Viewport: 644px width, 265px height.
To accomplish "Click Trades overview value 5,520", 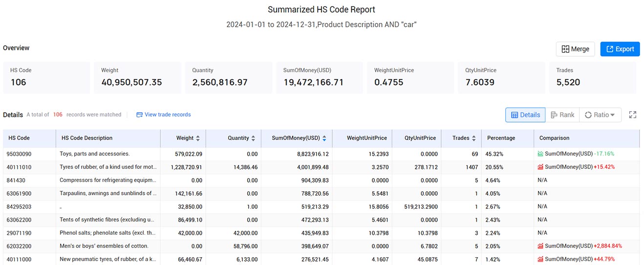I will (x=568, y=82).
